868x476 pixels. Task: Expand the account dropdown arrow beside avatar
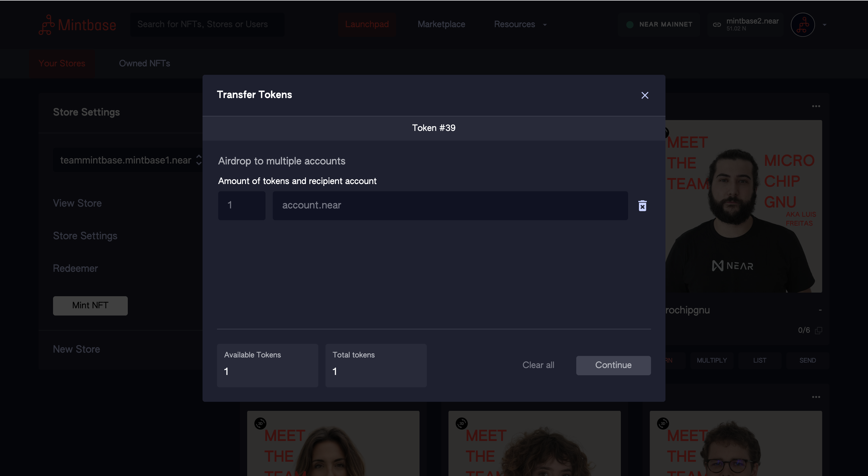coord(824,25)
